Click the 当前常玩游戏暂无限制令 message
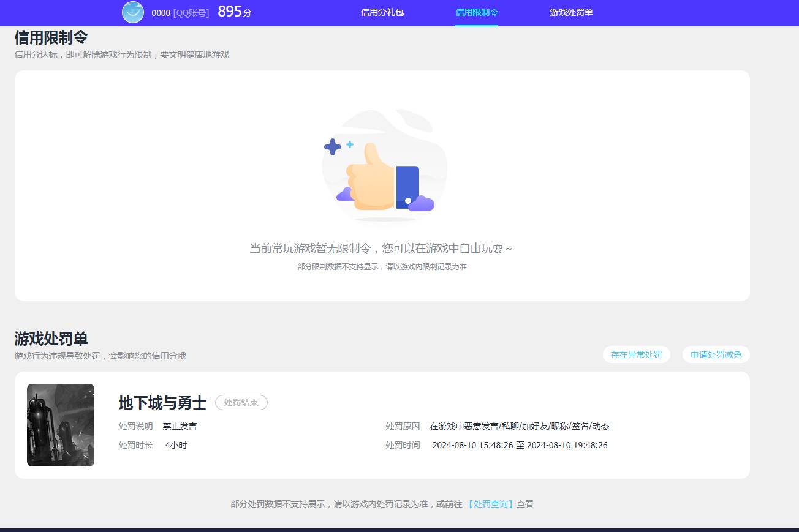Viewport: 799px width, 532px height. click(381, 249)
